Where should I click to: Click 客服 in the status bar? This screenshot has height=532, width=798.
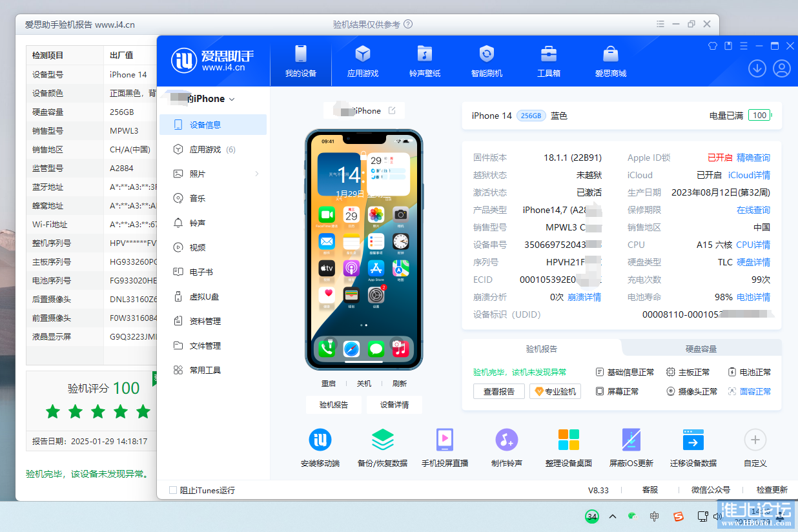650,490
